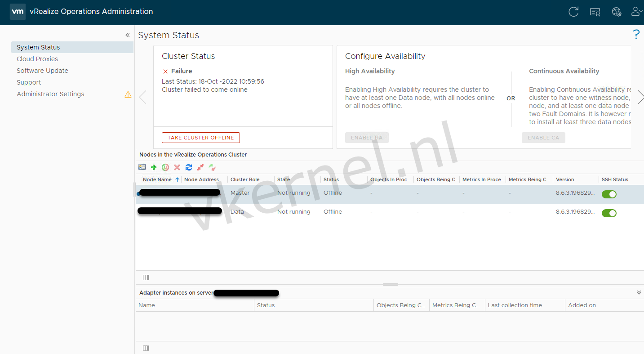This screenshot has height=354, width=644.
Task: Sort nodes by Node Name descending
Action: [x=157, y=179]
